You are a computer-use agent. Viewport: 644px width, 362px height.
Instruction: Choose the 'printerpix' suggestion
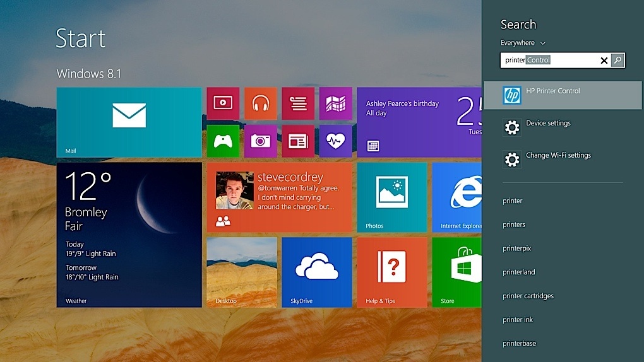(516, 248)
